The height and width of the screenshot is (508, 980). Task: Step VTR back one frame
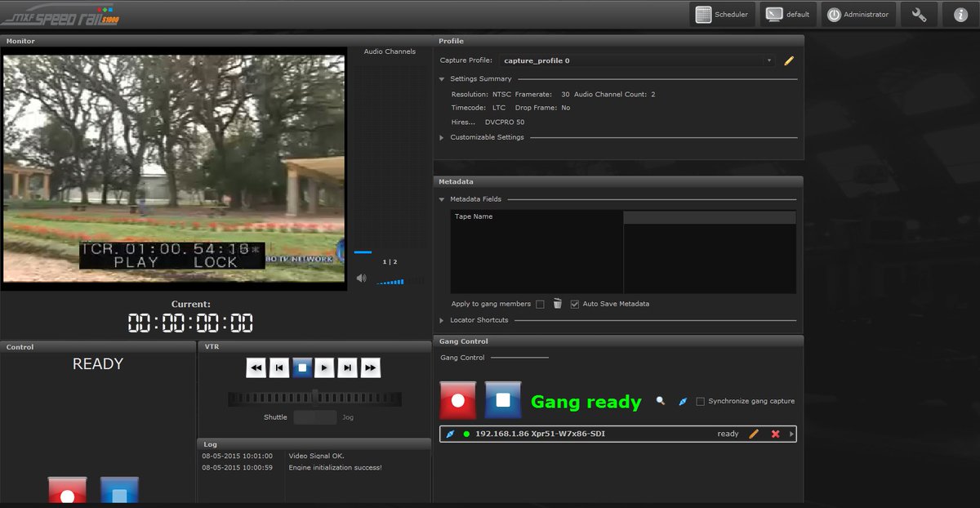(x=279, y=368)
